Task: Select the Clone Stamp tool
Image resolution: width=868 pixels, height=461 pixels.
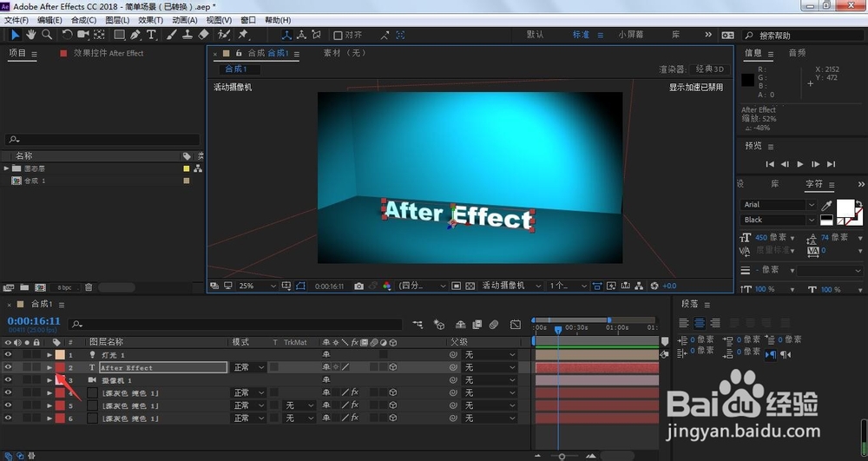Action: coord(187,35)
